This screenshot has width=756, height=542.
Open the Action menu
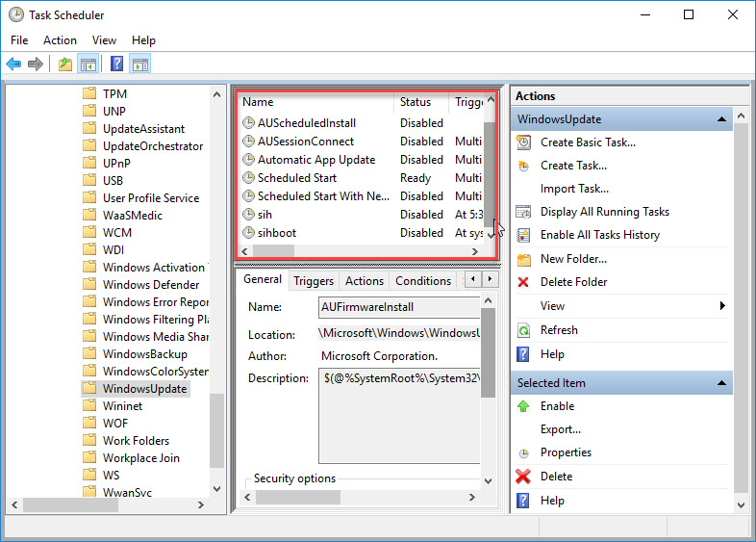coord(60,40)
